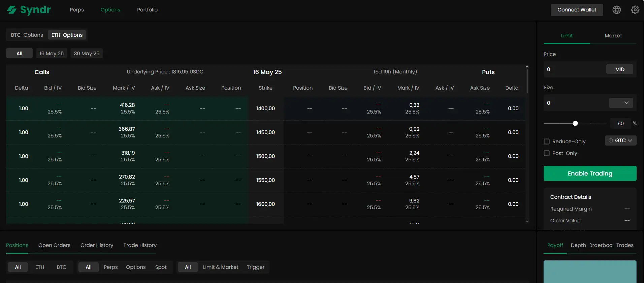The width and height of the screenshot is (644, 283).
Task: Click the size percentage slider handle
Action: click(575, 123)
